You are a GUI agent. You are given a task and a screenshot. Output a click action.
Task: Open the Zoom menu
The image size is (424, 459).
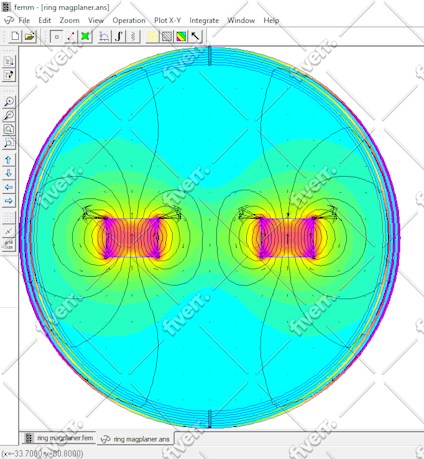point(69,20)
